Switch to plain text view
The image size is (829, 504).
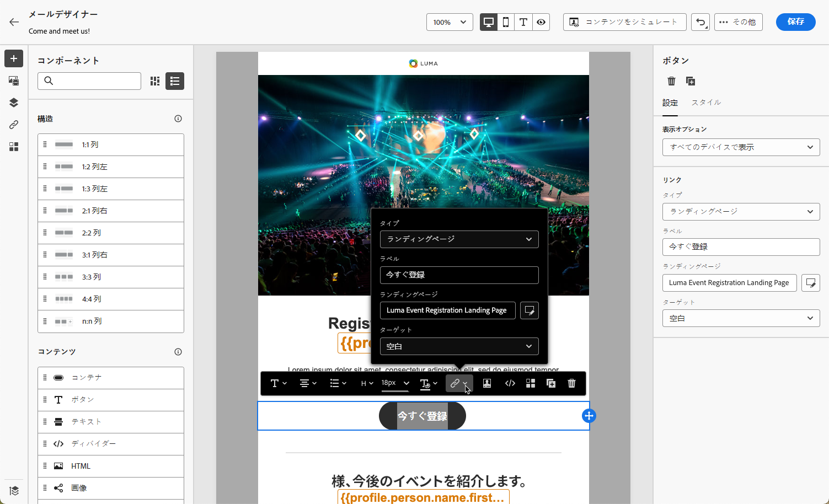[x=523, y=22]
